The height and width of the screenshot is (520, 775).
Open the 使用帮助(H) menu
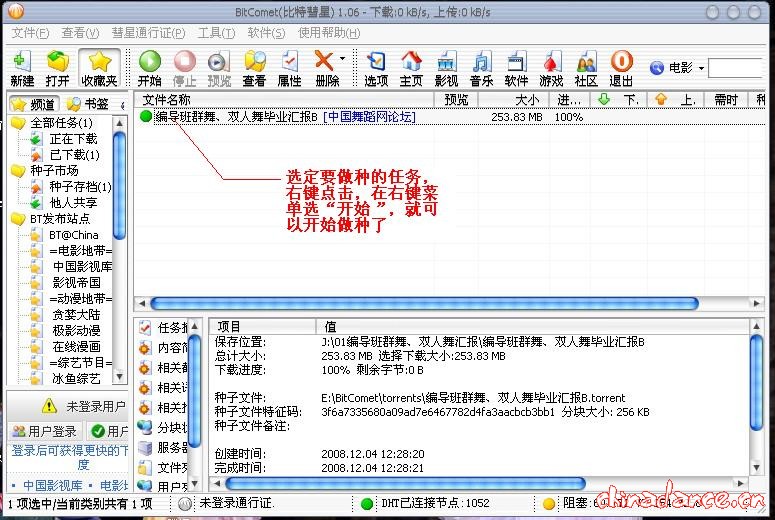point(329,33)
